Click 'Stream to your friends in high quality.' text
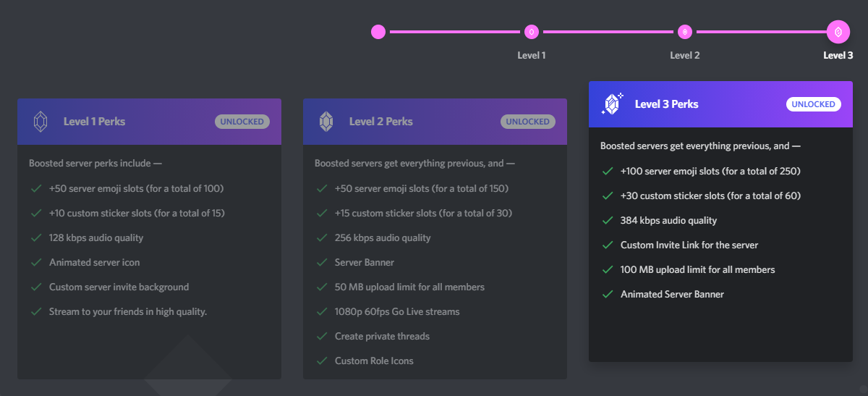Viewport: 868px width, 396px height. point(128,311)
